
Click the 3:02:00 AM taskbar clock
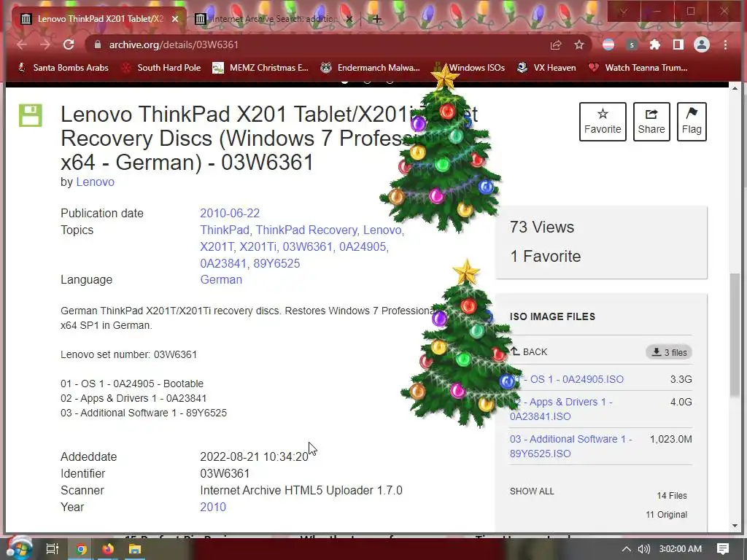[x=680, y=549]
